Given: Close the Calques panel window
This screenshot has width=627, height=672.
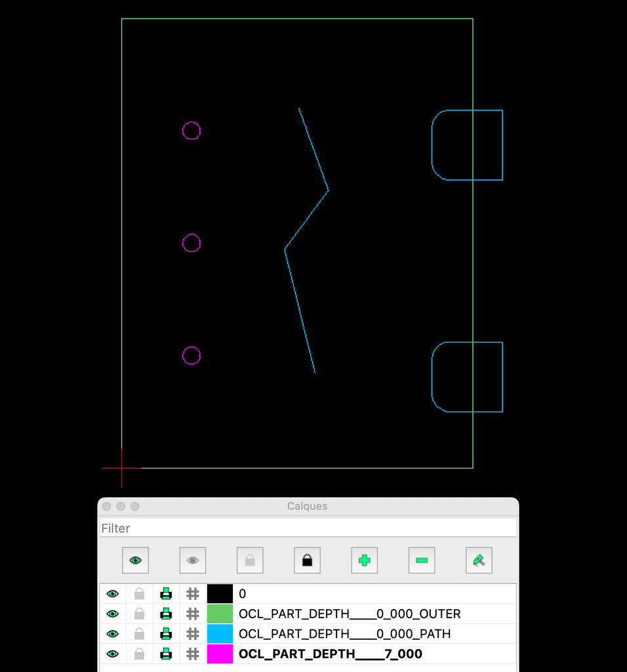Looking at the screenshot, I should pyautogui.click(x=107, y=506).
